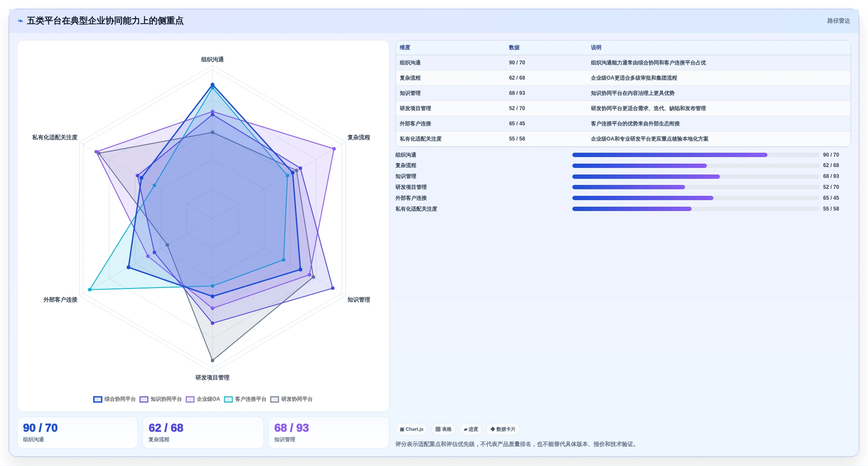Click the 私有化适配关注度 radar axis label
868x466 pixels.
coord(55,137)
